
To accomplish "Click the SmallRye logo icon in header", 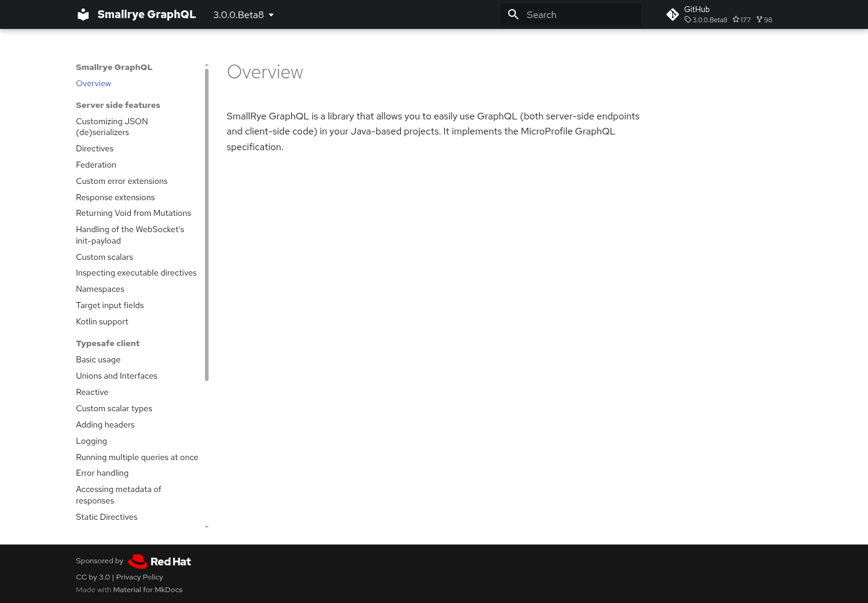I will 83,14.
